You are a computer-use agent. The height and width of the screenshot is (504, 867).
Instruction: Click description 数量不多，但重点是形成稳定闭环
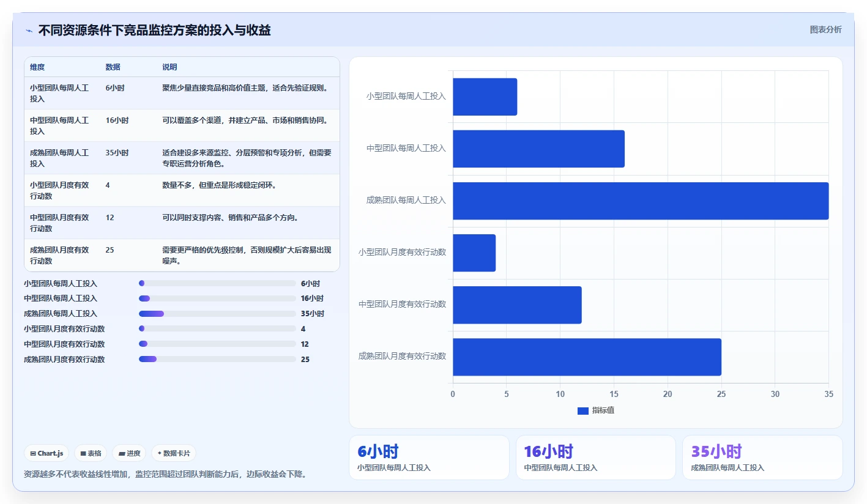pyautogui.click(x=219, y=185)
